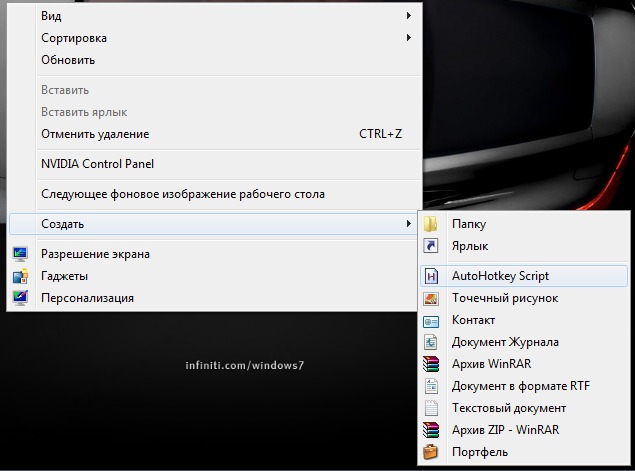Create a Документ в формате RTF
Image resolution: width=635 pixels, height=471 pixels.
[524, 386]
